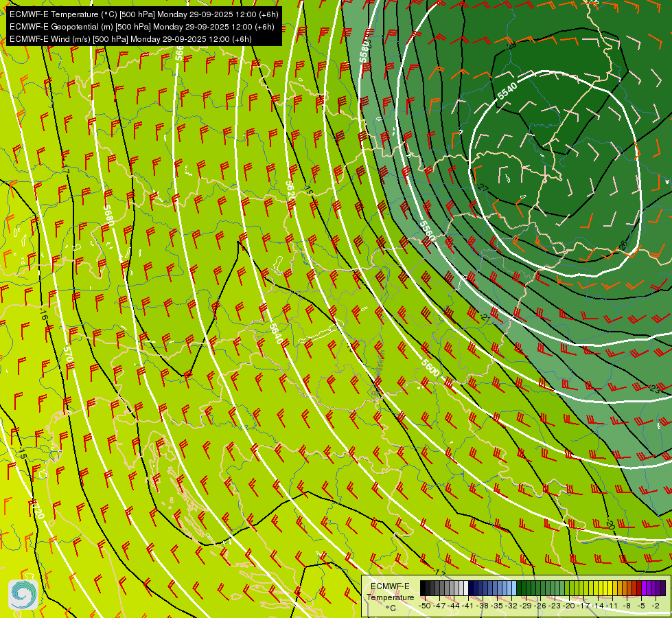Screen dimensions: 672x618
Task: Click the 5560 geopotential contour label
Action: (427, 231)
